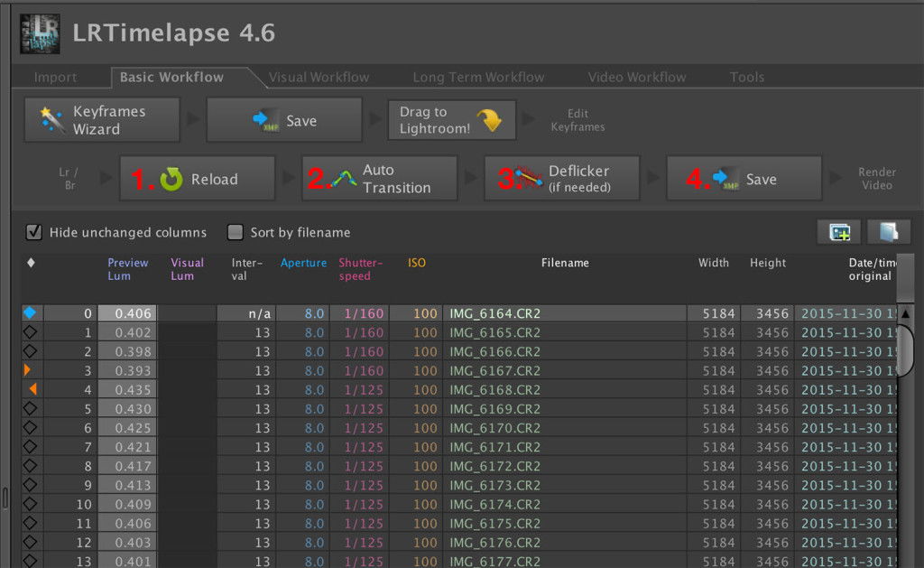Toggle keyframe diamond on row 8
The image size is (924, 568).
[x=30, y=465]
